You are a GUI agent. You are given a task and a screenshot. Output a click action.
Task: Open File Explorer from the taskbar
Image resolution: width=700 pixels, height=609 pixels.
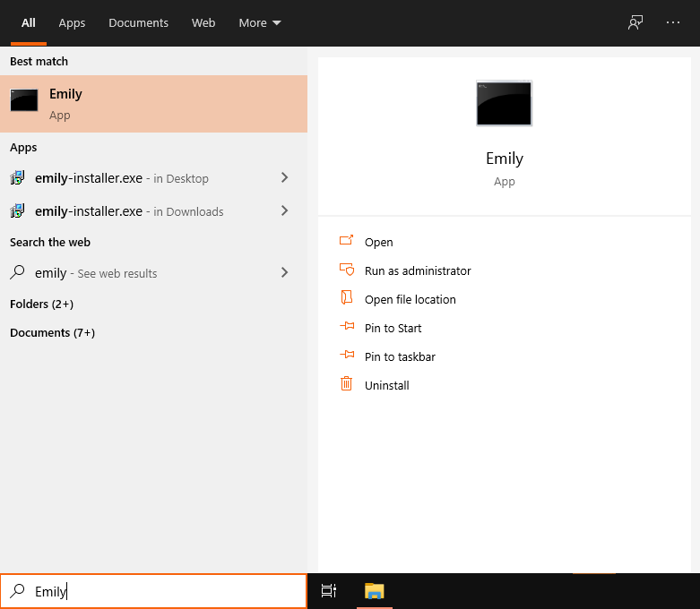click(374, 591)
